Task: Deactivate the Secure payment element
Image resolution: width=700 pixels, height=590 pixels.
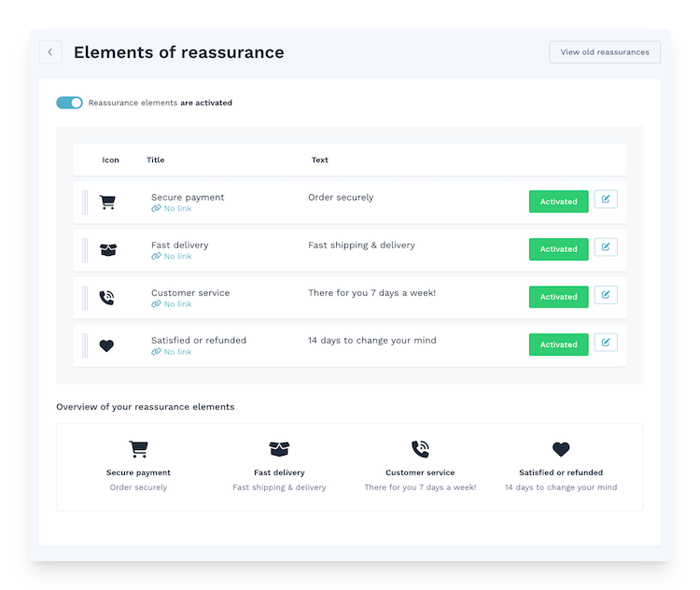Action: [558, 202]
